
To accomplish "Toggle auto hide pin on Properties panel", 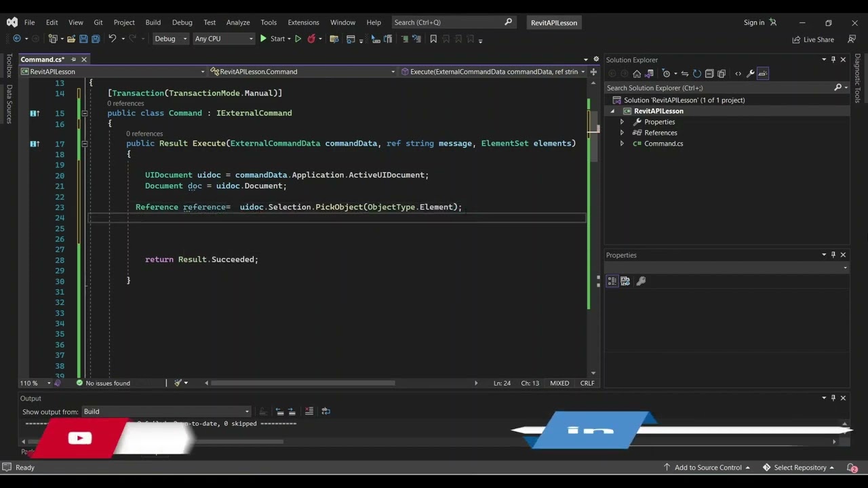I will [x=833, y=255].
